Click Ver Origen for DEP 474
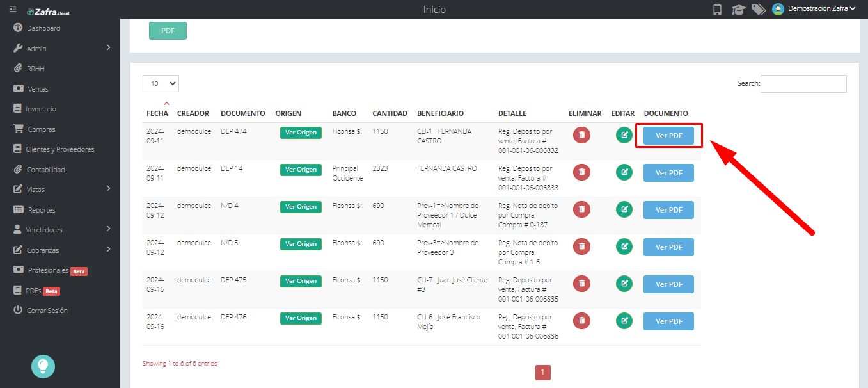868x388 pixels. click(x=301, y=133)
